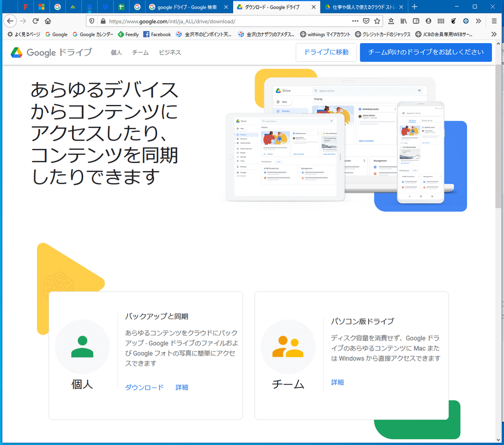504x445 pixels.
Task: Toggle bookmark with the star icon
Action: (377, 21)
